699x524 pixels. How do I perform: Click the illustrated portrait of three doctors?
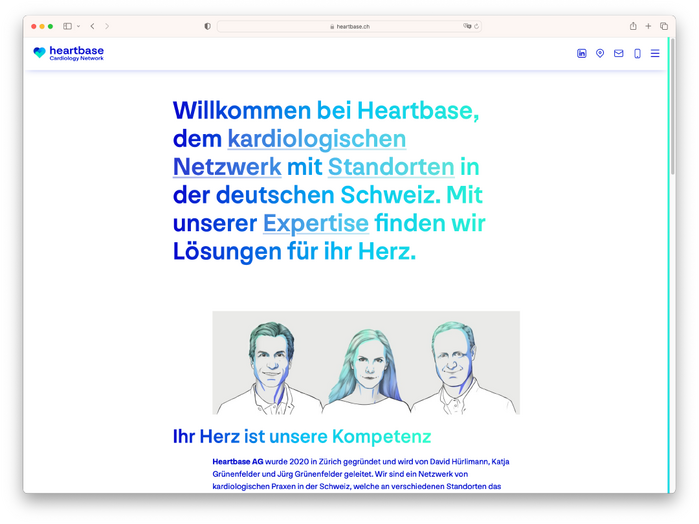[366, 363]
